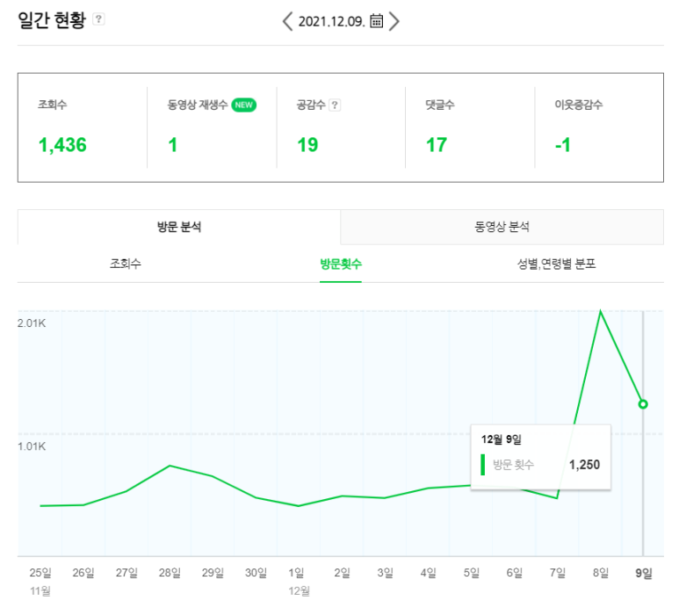Click the 26일 axis label
The image size is (679, 616).
(83, 573)
